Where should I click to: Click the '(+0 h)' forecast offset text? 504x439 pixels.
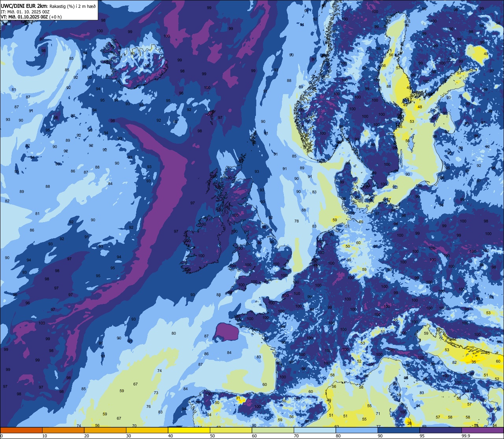[x=55, y=17]
